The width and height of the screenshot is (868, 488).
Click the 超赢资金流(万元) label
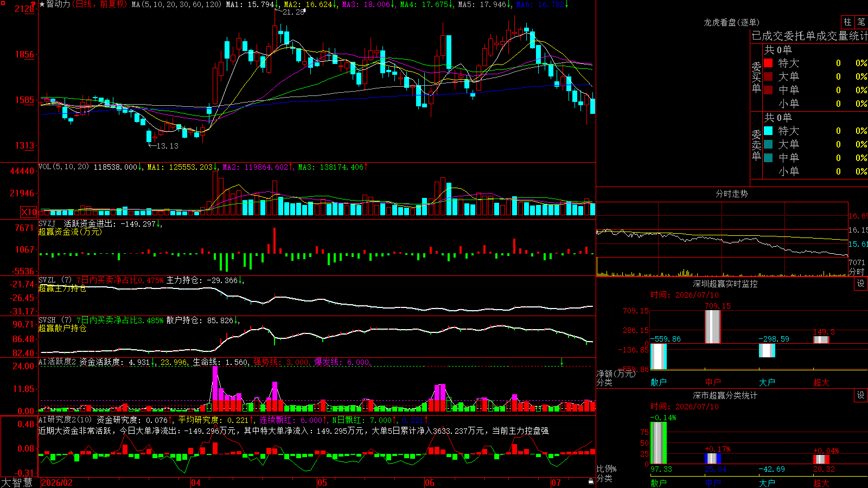click(70, 232)
